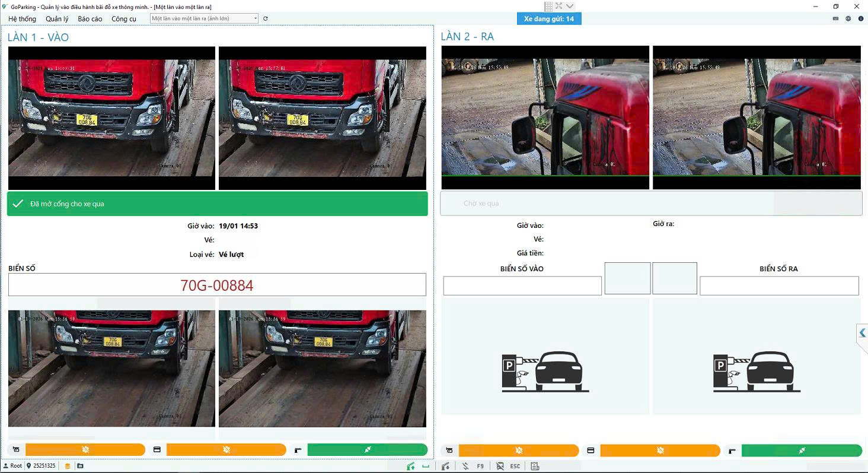Viewport: 868px width, 473px height.
Task: Click the keyboard icon in top-right corner
Action: (x=835, y=19)
